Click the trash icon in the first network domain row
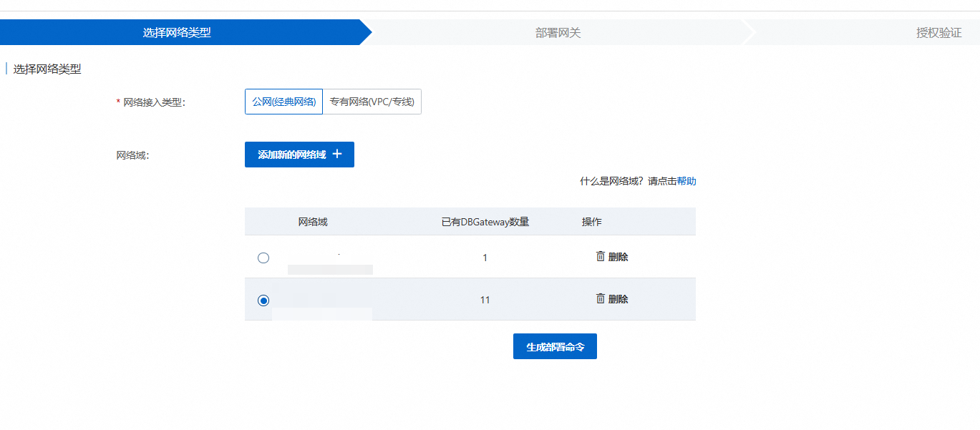This screenshot has width=980, height=430. click(600, 256)
